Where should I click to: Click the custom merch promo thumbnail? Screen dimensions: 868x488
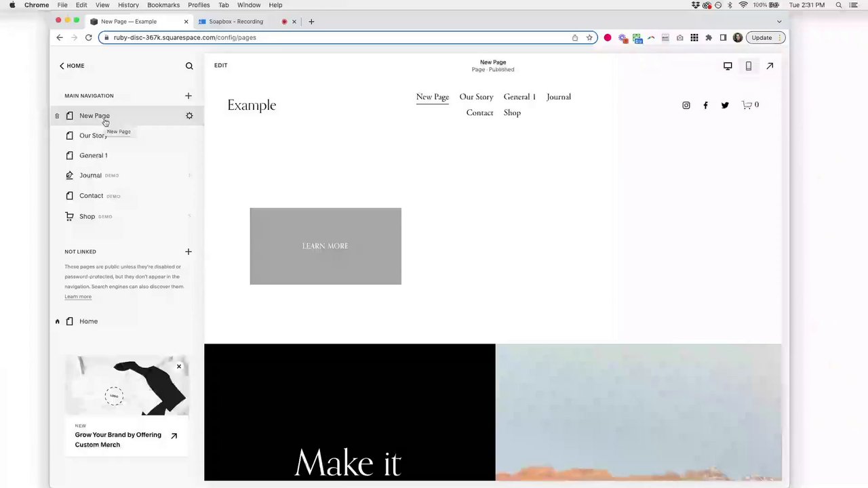tap(127, 386)
